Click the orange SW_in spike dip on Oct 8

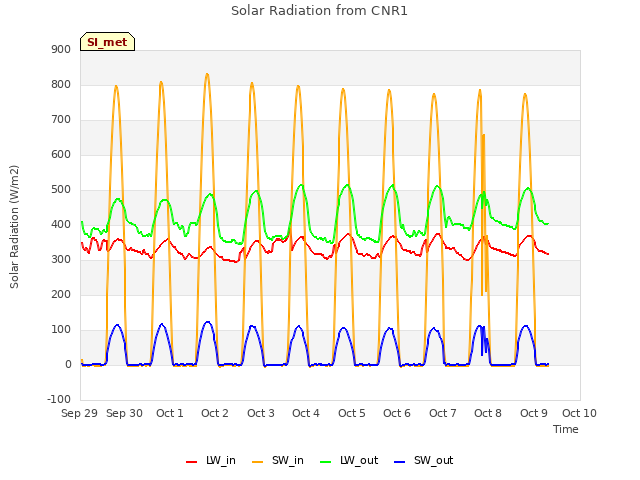tap(482, 294)
